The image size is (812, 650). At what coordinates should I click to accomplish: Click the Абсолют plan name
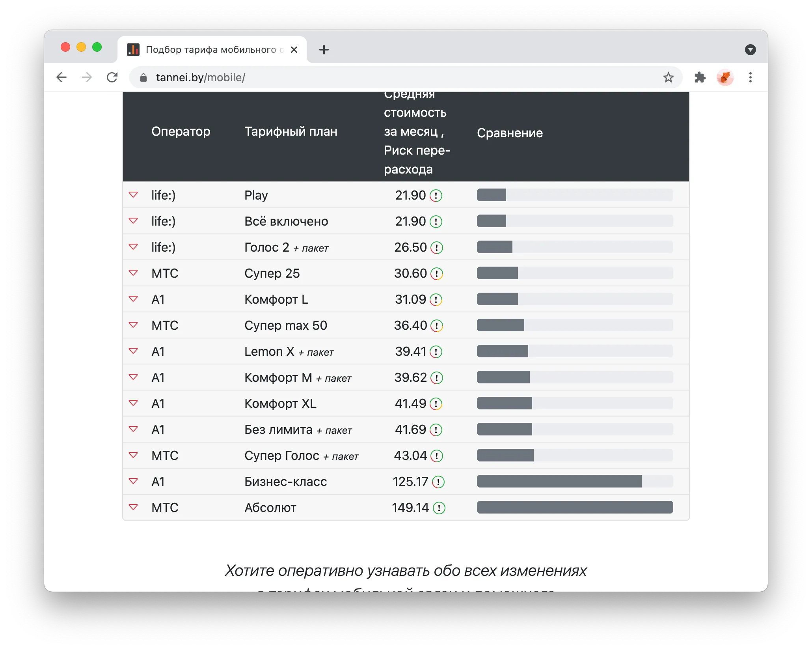click(270, 508)
